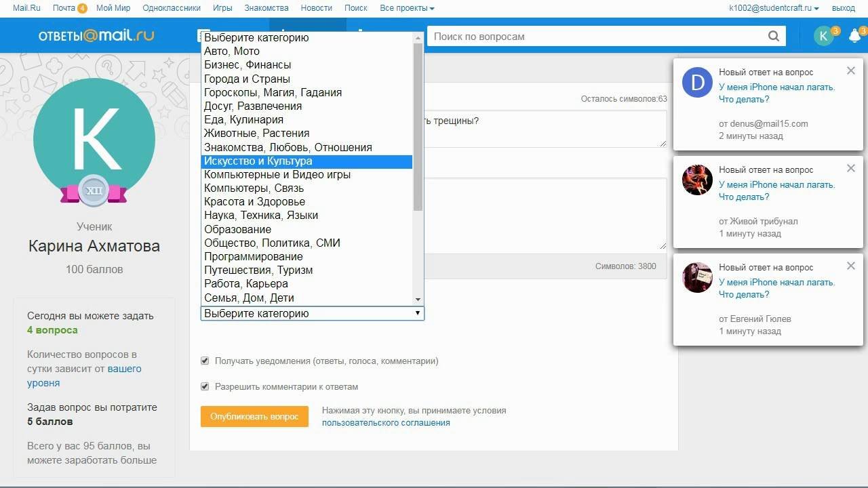Select Программирование category
Screen dimensions: 868x488
307,257
